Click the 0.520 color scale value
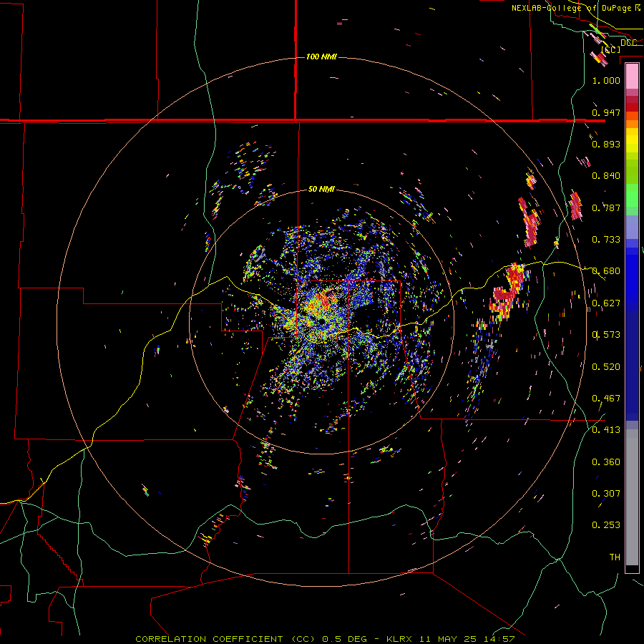The height and width of the screenshot is (644, 644). (606, 367)
